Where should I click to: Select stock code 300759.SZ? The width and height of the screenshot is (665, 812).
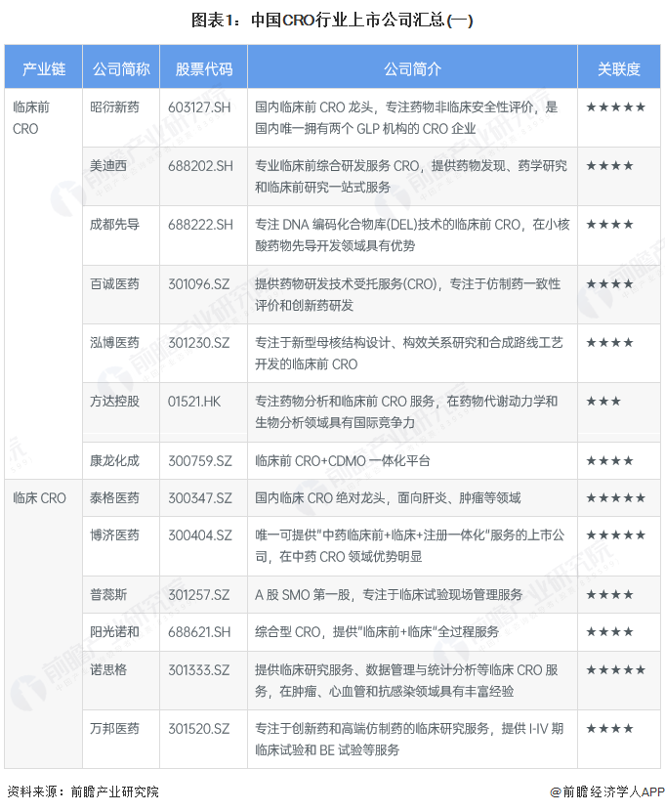pos(200,460)
